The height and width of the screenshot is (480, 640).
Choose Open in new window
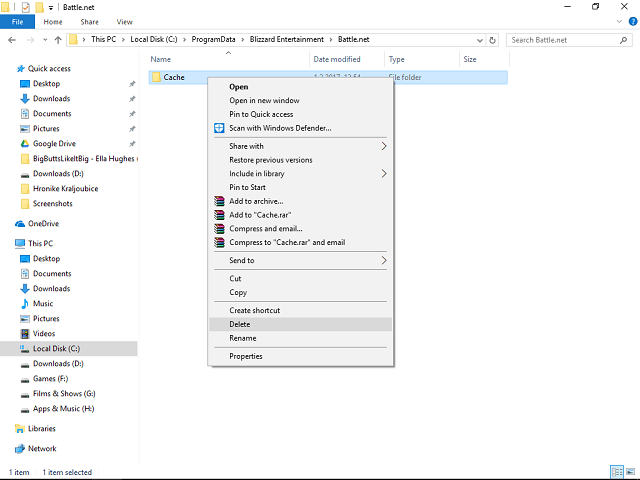300,100
